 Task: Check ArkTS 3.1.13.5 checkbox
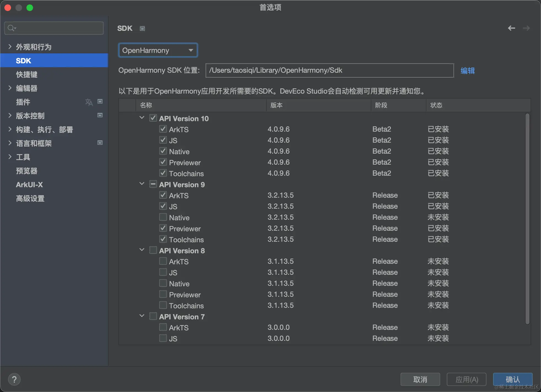click(163, 261)
